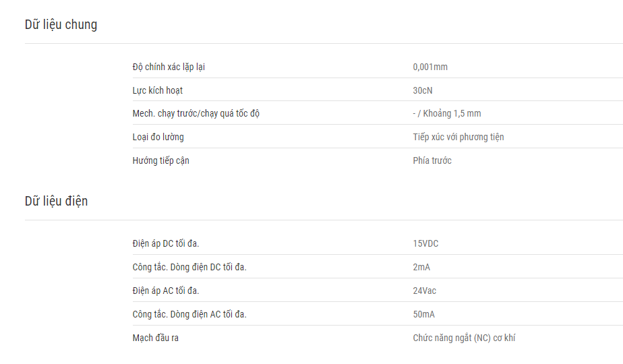Select 'Mech. chạy trước/chạy quá tốc độ' label

[196, 114]
